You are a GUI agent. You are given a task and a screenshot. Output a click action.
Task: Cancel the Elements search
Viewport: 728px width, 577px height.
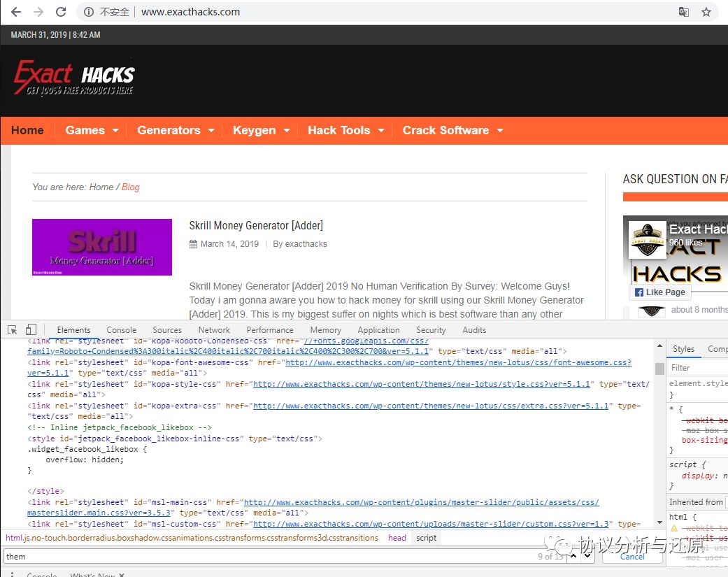(632, 557)
